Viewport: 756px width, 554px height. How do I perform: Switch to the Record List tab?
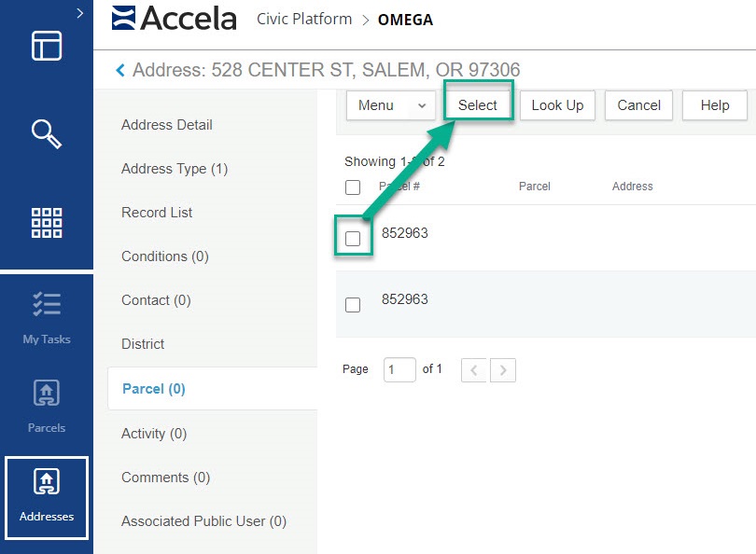tap(157, 213)
